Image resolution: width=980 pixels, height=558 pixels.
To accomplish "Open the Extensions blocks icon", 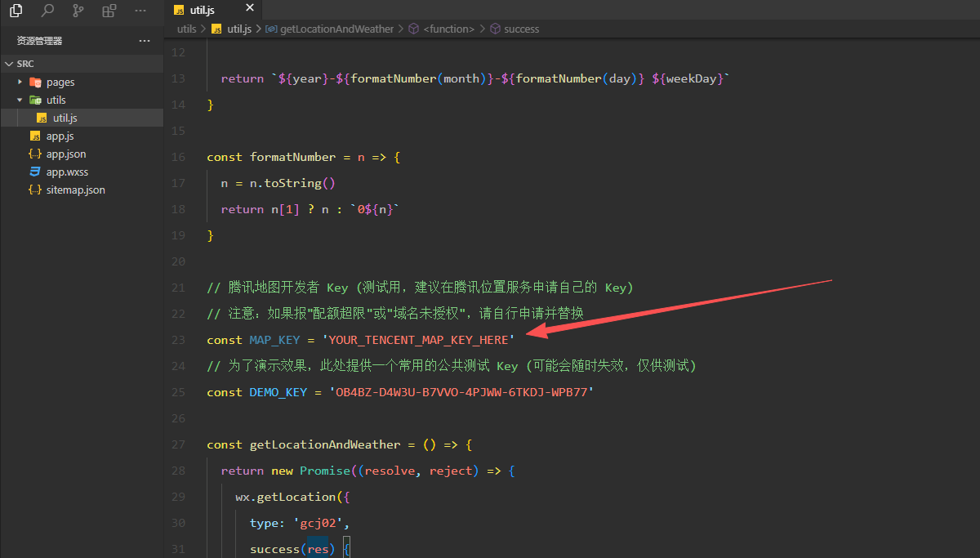I will pyautogui.click(x=109, y=11).
